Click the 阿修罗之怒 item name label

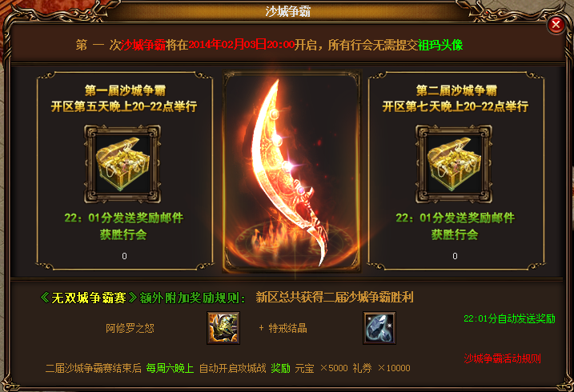[130, 328]
